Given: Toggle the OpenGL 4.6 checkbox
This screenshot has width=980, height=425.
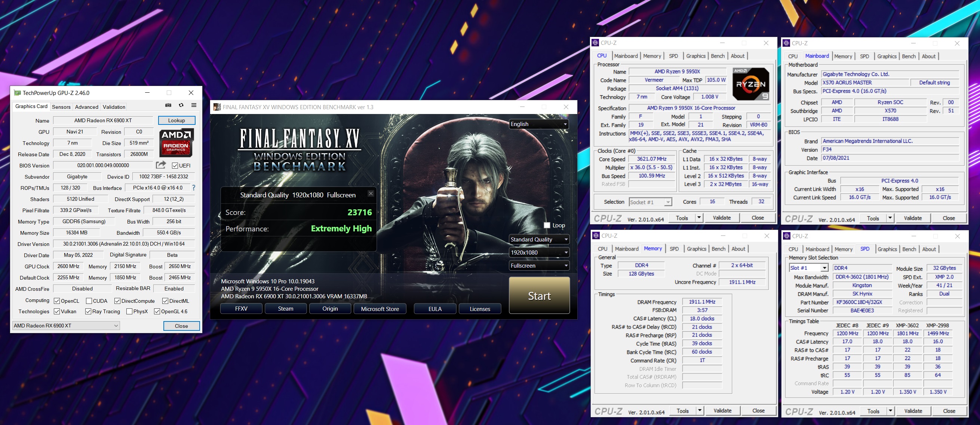Looking at the screenshot, I should (157, 311).
